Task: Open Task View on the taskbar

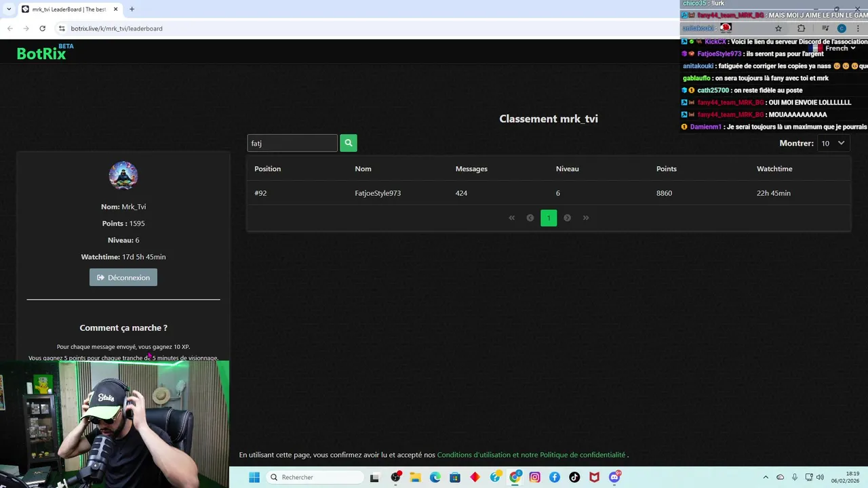Action: (374, 477)
